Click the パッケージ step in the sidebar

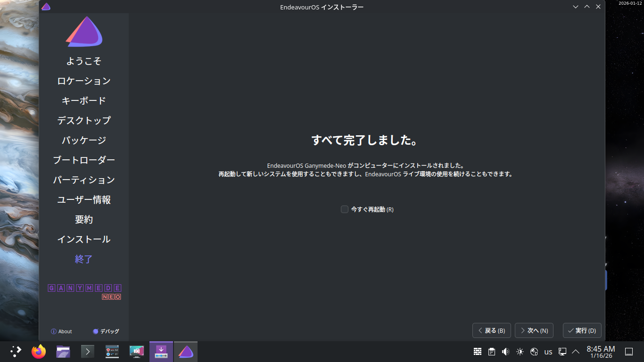pos(84,140)
